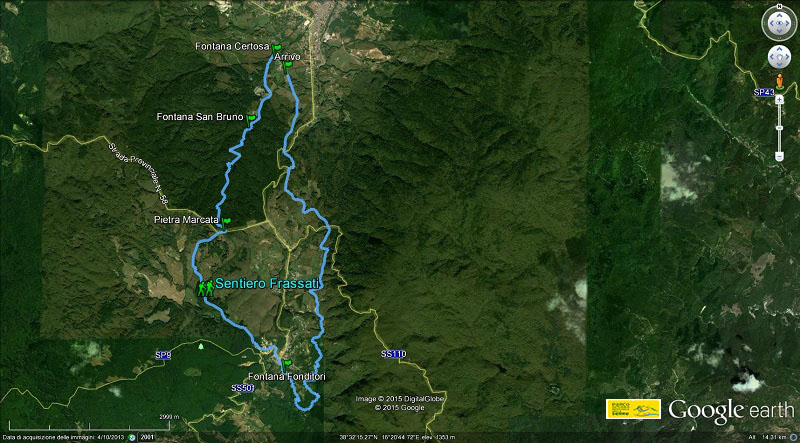Click the North compass indicator
The width and height of the screenshot is (800, 443).
pos(779,7)
